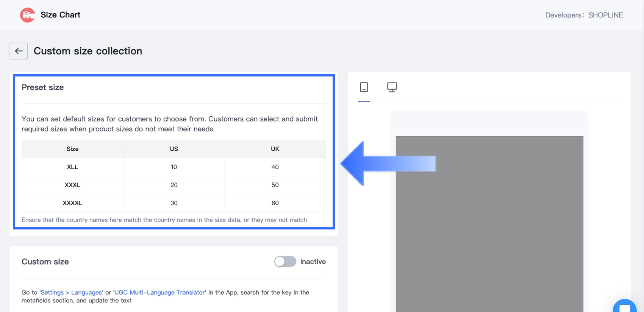
Task: Click UK value 50 cell
Action: [x=275, y=185]
